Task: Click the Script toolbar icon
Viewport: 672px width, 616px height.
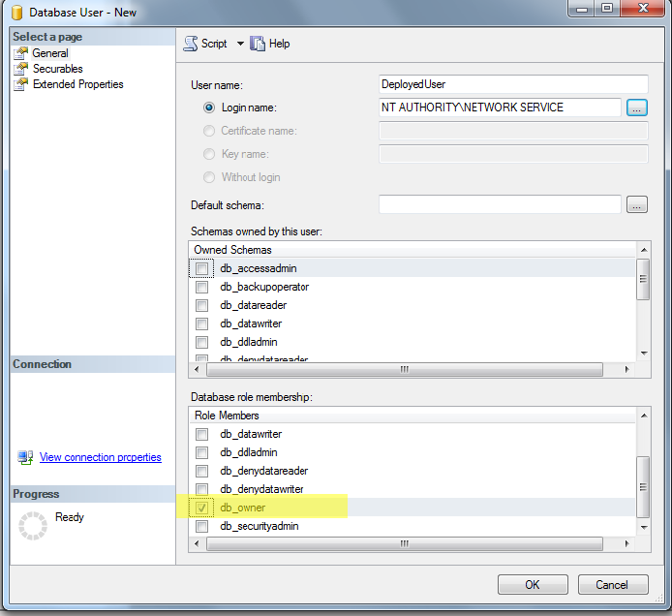Action: pos(191,44)
